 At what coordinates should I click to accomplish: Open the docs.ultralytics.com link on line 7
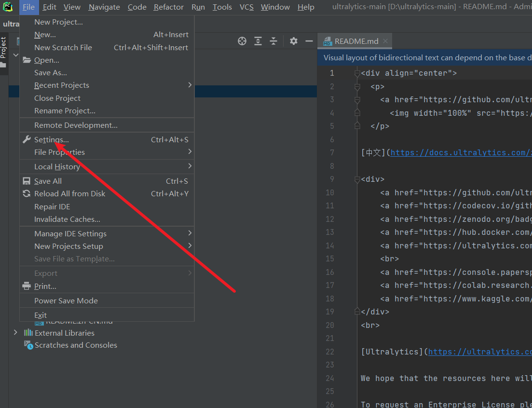461,152
